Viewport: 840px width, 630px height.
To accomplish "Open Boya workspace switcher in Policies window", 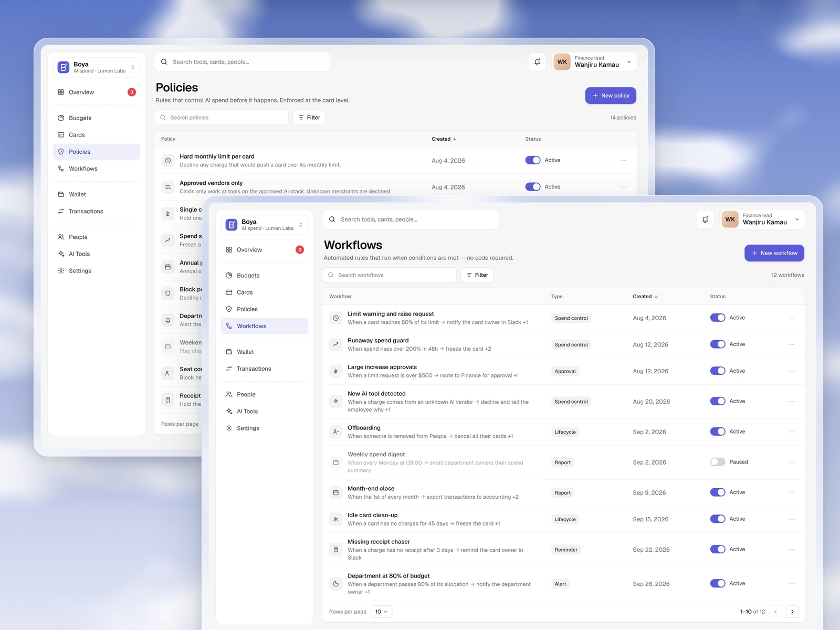I will coord(97,67).
